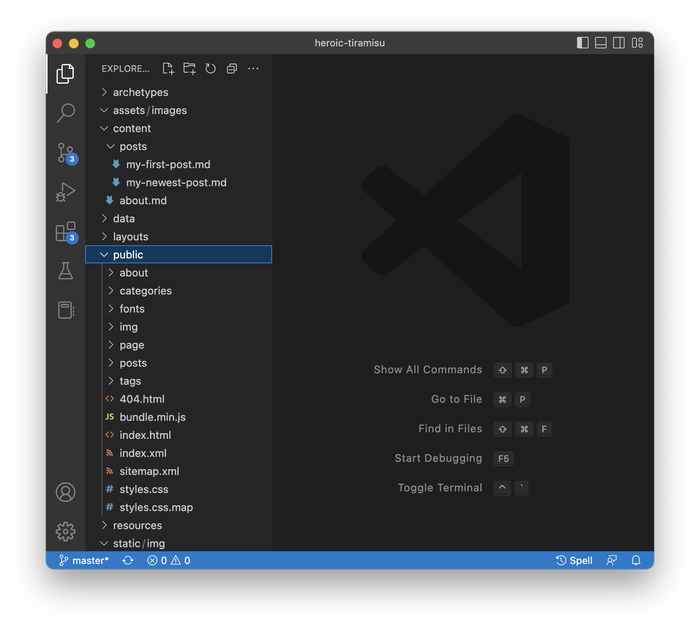Toggle primary side bar layout icon
Image resolution: width=700 pixels, height=630 pixels.
point(583,43)
